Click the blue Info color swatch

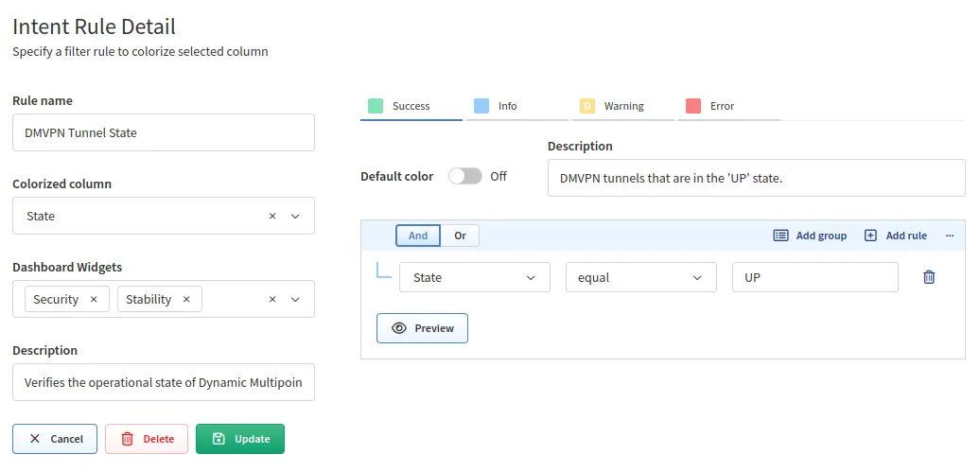481,106
